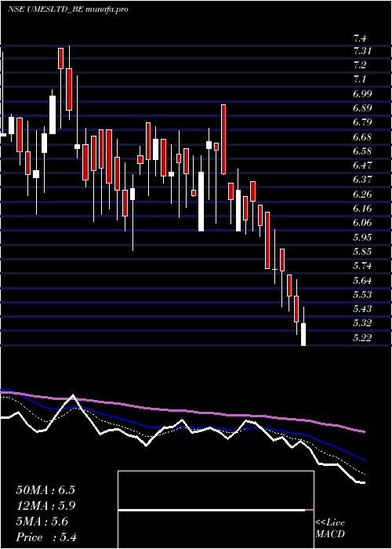Click the 6.26 price axis label
The width and height of the screenshot is (392, 549).
(x=362, y=194)
